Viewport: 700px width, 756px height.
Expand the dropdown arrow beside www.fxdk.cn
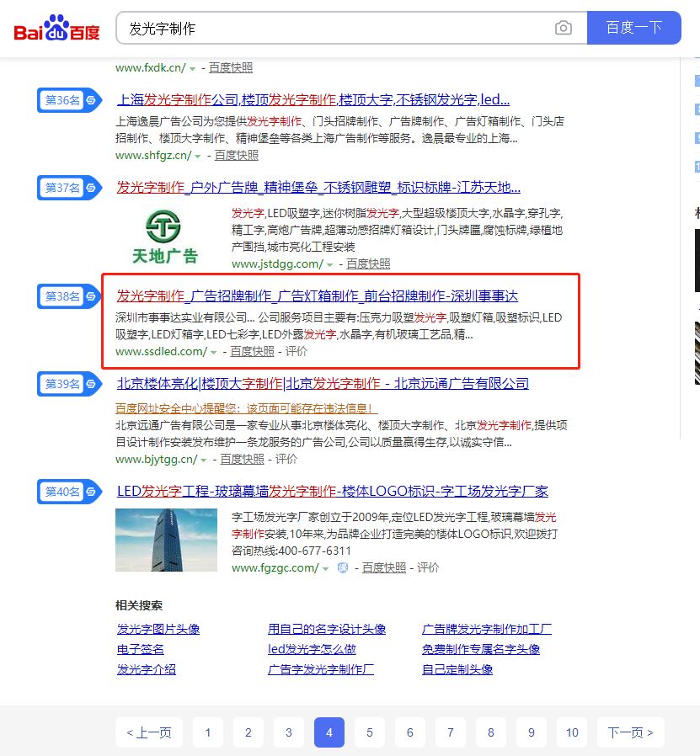pyautogui.click(x=193, y=68)
